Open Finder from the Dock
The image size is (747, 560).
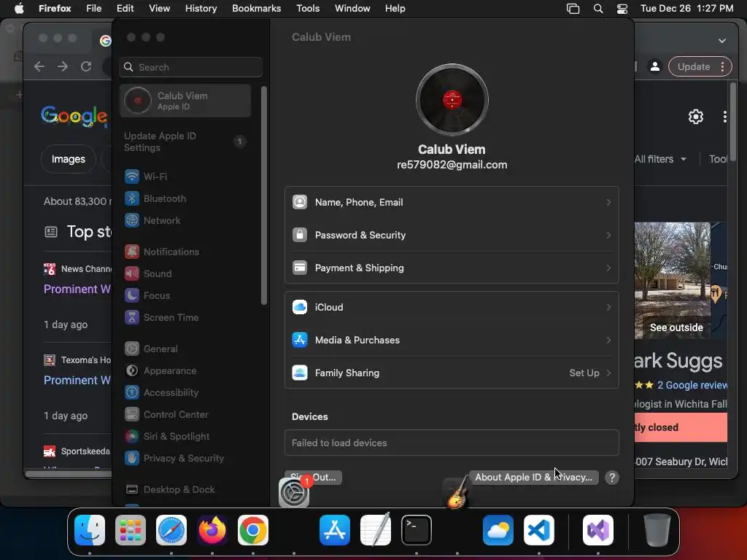90,530
